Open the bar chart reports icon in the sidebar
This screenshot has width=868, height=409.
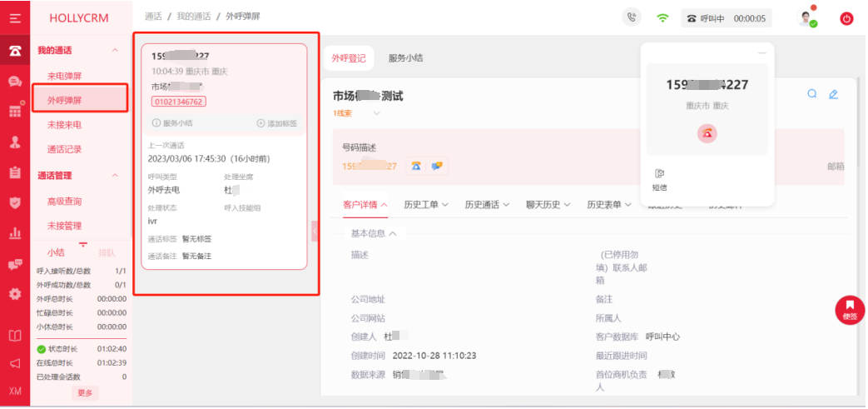tap(15, 232)
